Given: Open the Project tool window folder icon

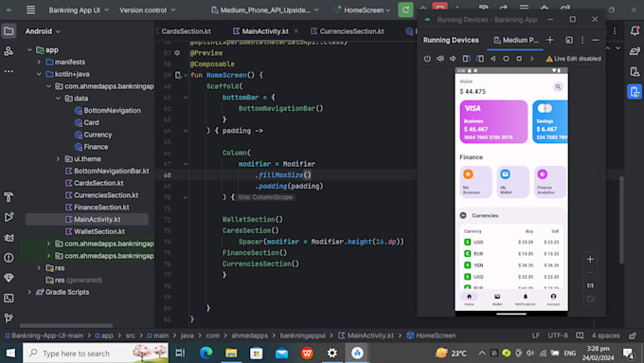Looking at the screenshot, I should point(9,31).
